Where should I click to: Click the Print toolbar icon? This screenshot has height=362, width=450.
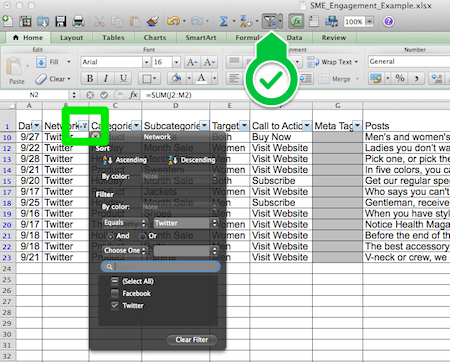coord(78,21)
